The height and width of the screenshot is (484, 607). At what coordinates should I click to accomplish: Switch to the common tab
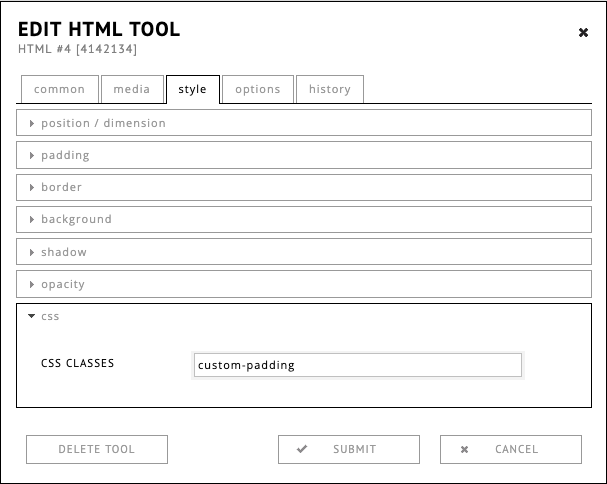(59, 89)
